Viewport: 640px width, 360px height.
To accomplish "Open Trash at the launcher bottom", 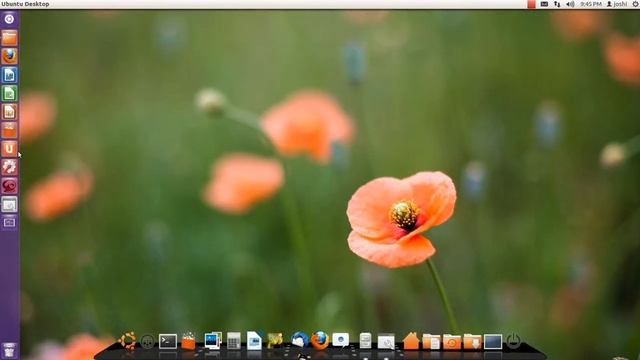I will (9, 351).
